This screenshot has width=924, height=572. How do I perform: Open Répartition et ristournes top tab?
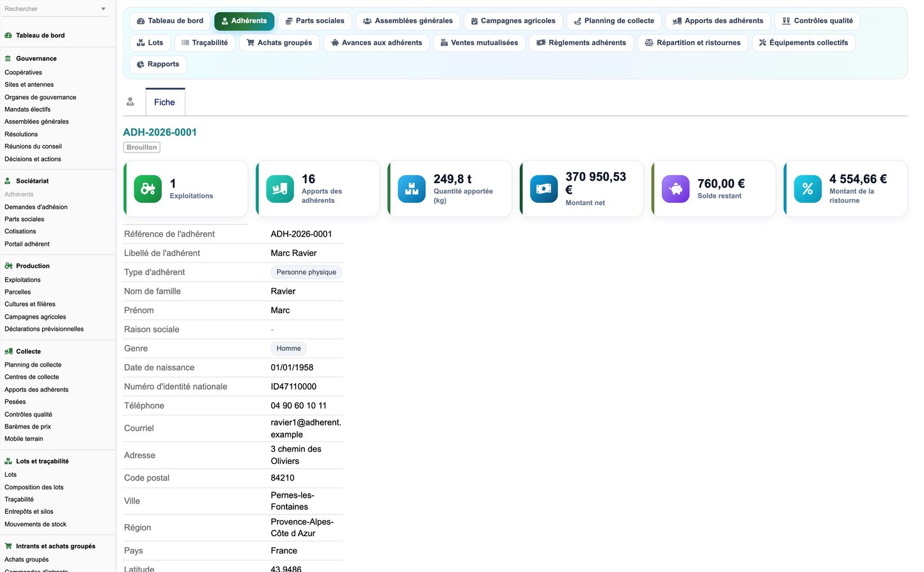point(693,43)
